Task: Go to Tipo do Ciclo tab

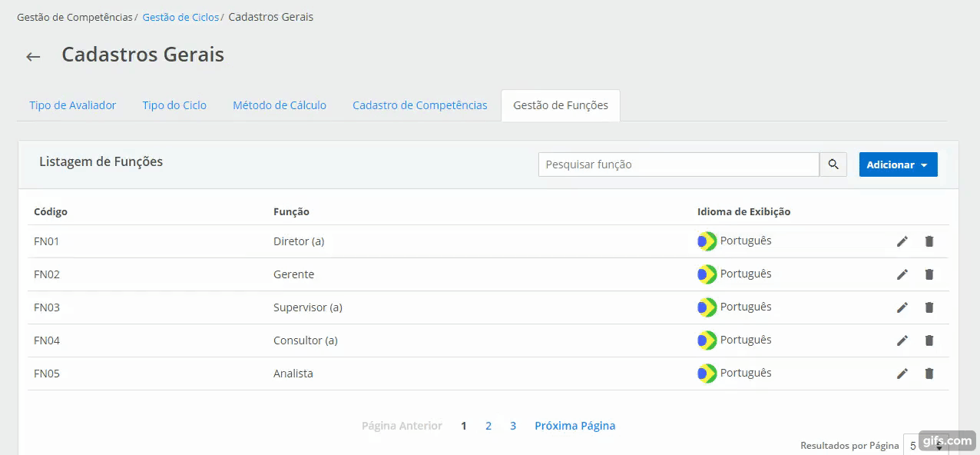Action: click(174, 105)
